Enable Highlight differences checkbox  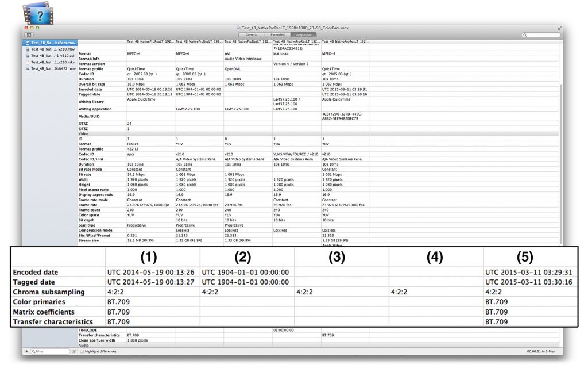click(x=82, y=352)
